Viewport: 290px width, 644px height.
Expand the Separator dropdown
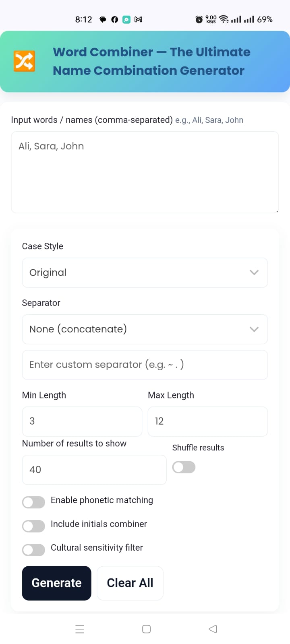tap(145, 329)
